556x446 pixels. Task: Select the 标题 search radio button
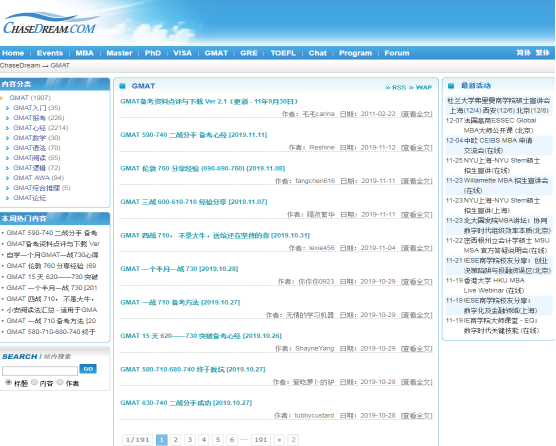coord(9,382)
